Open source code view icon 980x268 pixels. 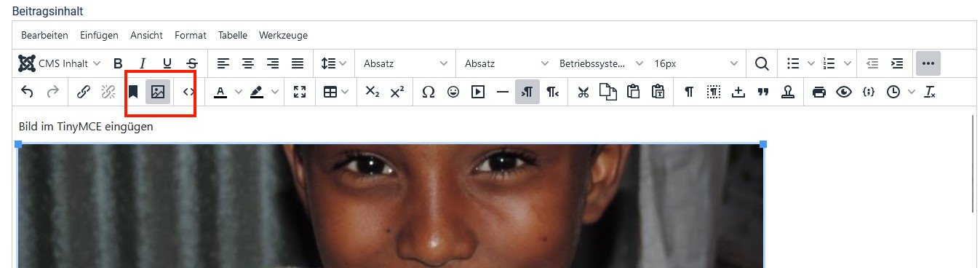point(189,92)
